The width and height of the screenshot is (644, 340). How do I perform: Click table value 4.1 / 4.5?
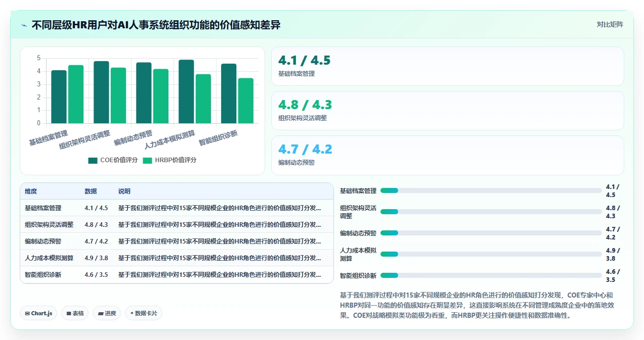tap(96, 208)
